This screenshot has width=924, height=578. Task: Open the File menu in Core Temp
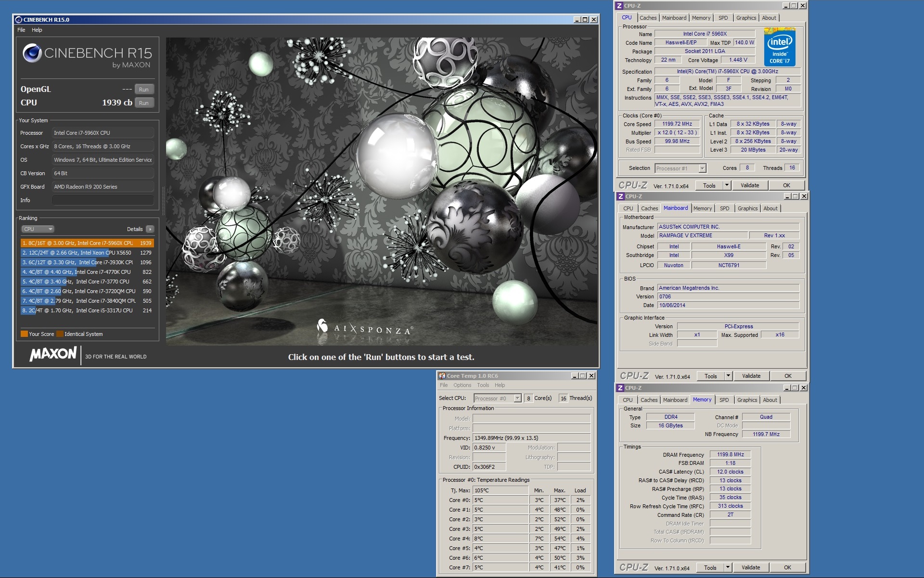444,385
